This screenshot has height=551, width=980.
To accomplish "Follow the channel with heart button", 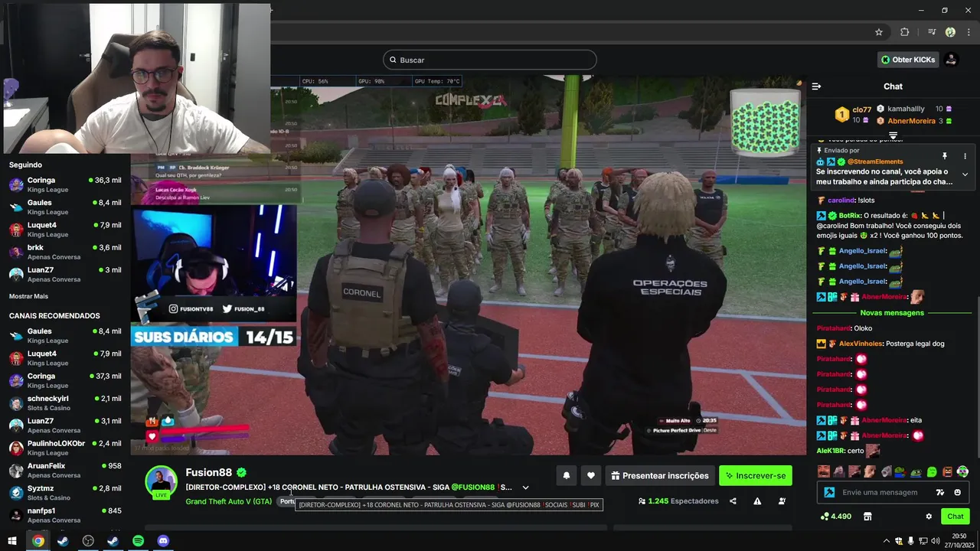I will pos(591,476).
